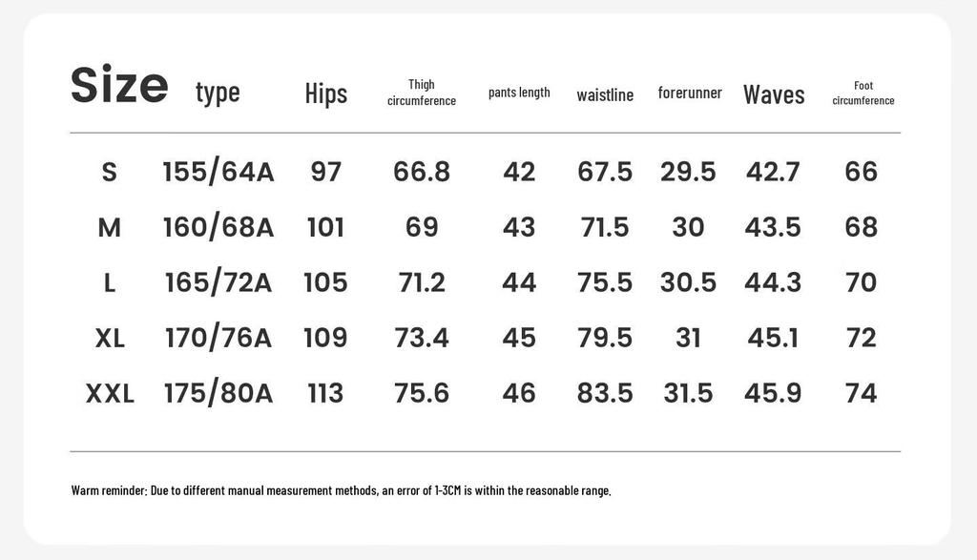Viewport: 977px width, 560px height.
Task: Click the 'waistline' column header
Action: (605, 94)
